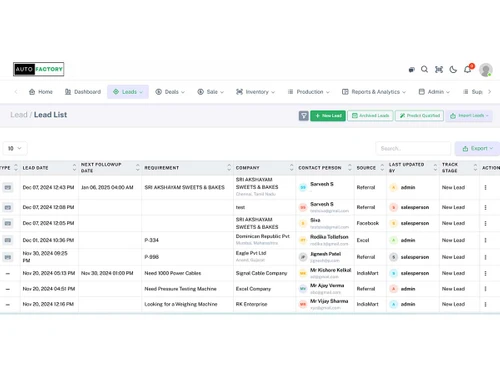Screen dimensions: 500x375
Task: Open Import Leads dropdown button
Action: click(x=469, y=116)
